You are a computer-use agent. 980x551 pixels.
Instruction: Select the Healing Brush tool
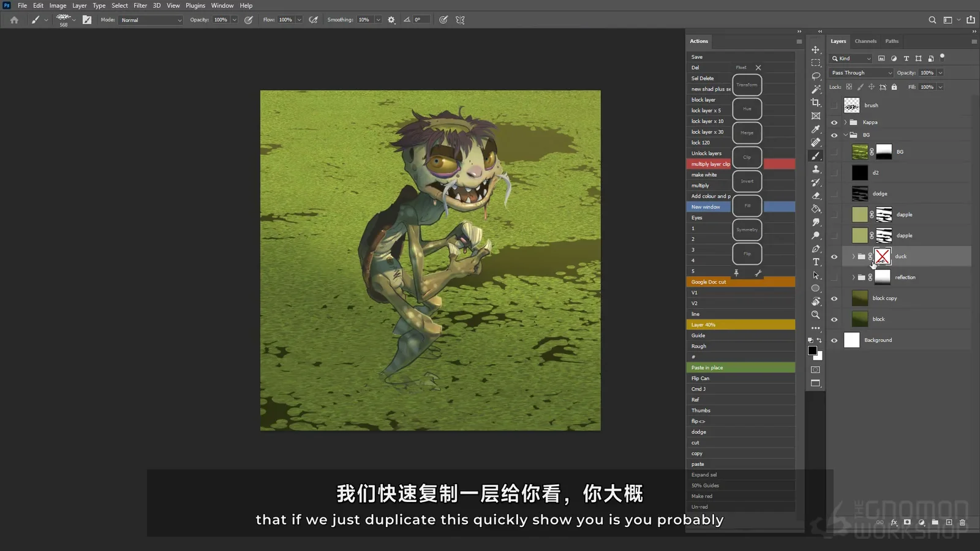(815, 143)
